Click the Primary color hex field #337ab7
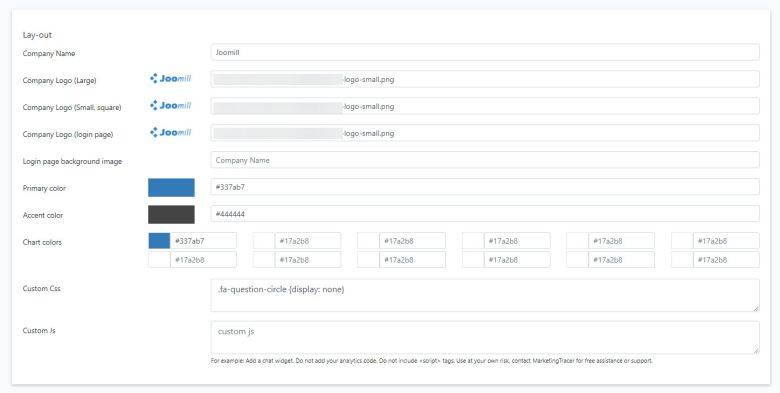Image resolution: width=780 pixels, height=393 pixels. click(x=485, y=187)
